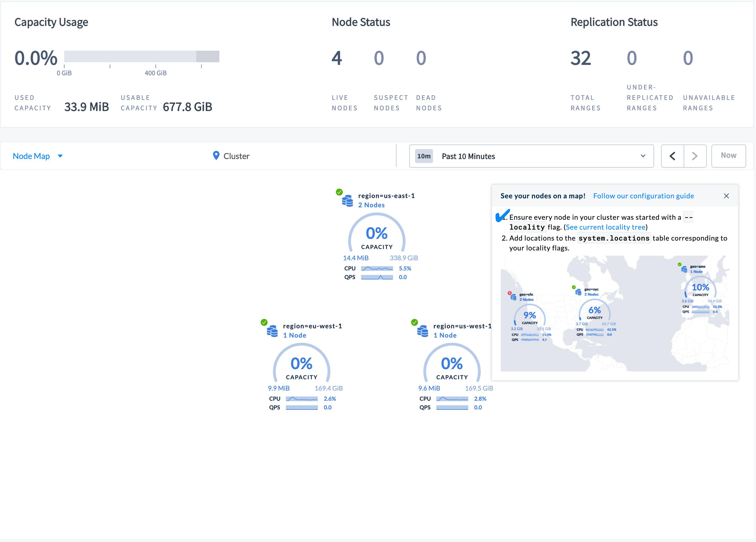
Task: Click the us-east-1 database stack icon
Action: click(347, 200)
